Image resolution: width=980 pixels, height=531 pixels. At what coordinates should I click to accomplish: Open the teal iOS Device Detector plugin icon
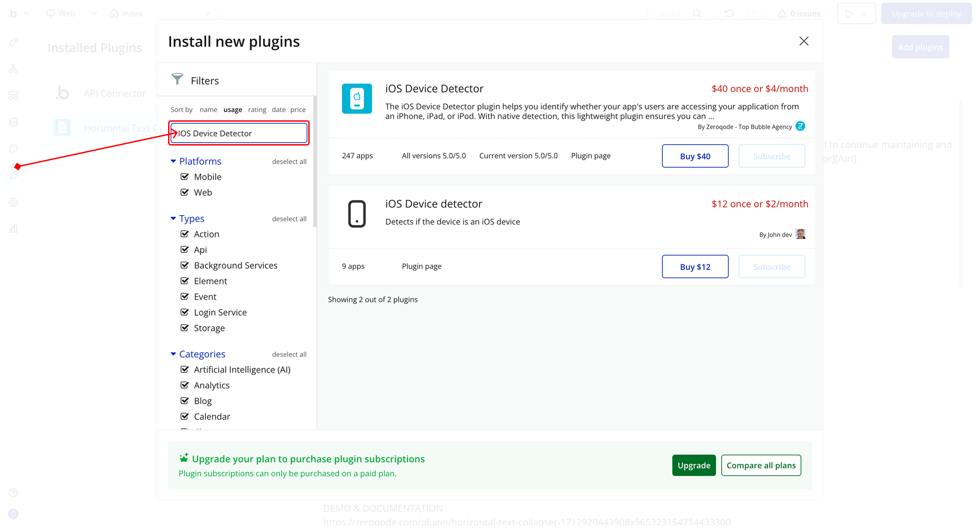(x=357, y=99)
